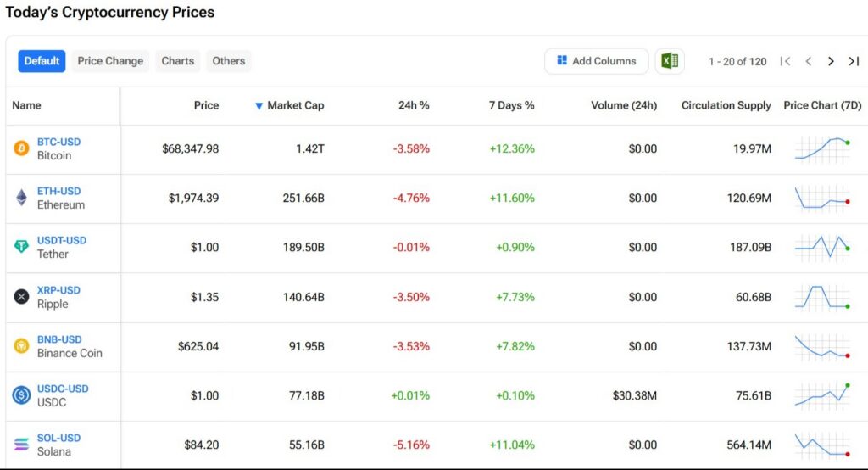The height and width of the screenshot is (470, 868).
Task: Click the Ripple XRP logo icon
Action: (x=21, y=297)
